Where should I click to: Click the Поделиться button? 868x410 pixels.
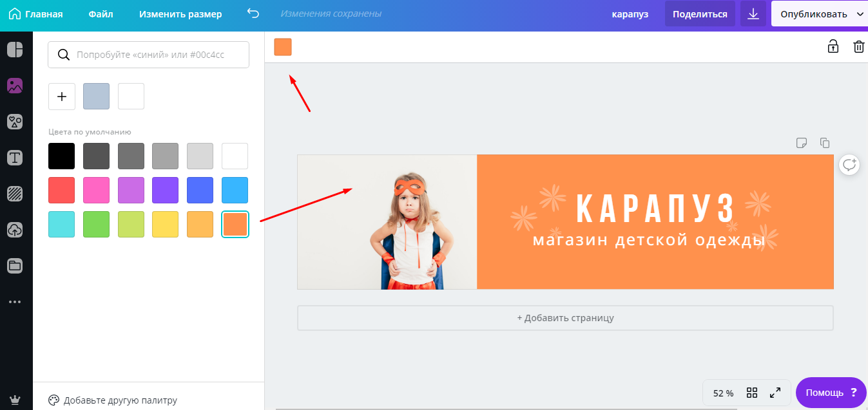(700, 14)
